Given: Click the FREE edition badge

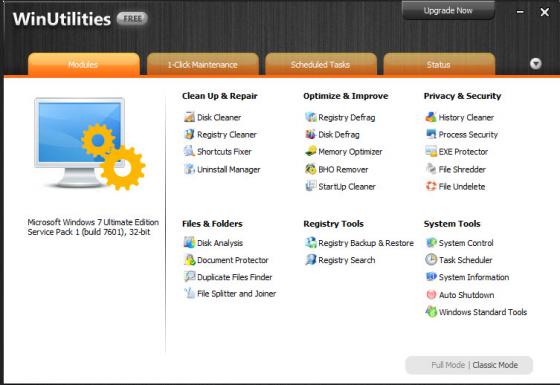Looking at the screenshot, I should point(132,18).
